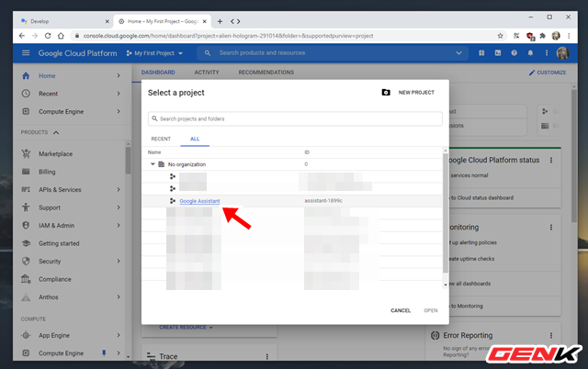Screen dimensions: 588x369
Task: Open top bar three-dot settings menu
Action: [547, 53]
